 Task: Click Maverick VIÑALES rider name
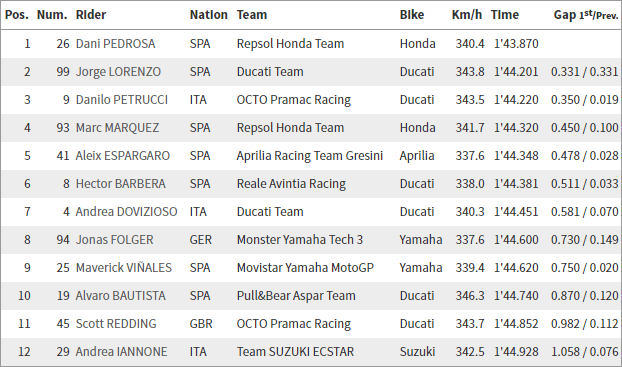[x=124, y=268]
